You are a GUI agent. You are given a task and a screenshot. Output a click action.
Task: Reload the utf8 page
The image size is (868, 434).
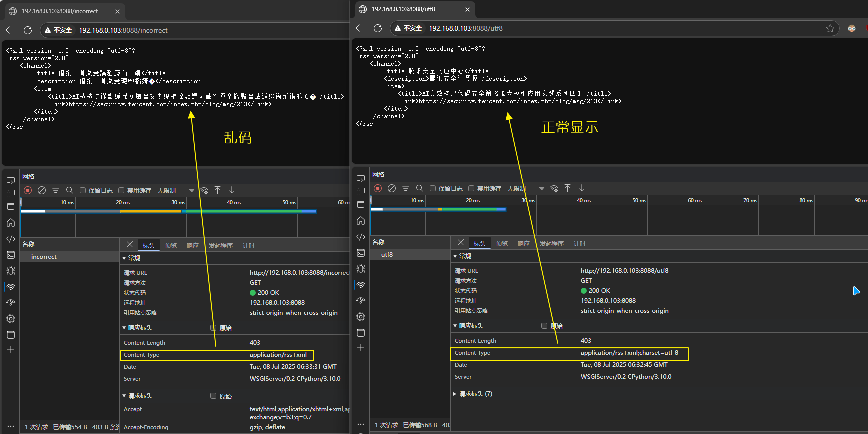[x=378, y=28]
